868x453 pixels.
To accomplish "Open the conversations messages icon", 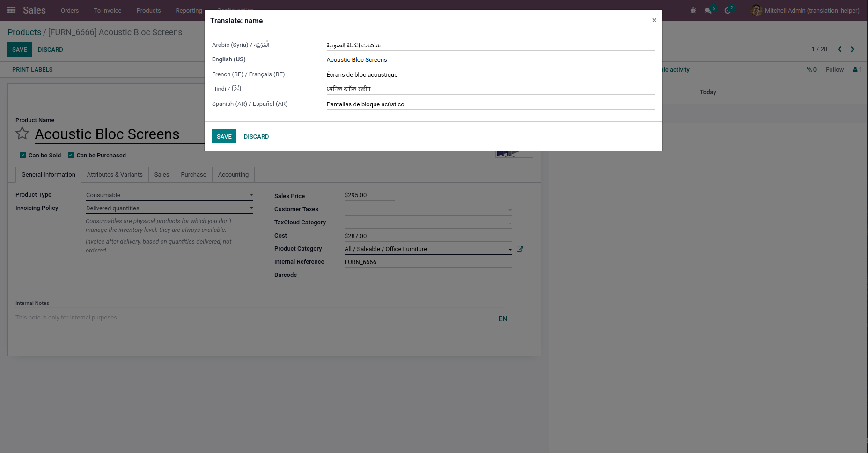I will (x=708, y=10).
